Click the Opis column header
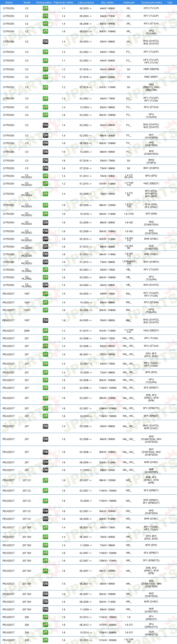The image size is (177, 644). point(170,2)
